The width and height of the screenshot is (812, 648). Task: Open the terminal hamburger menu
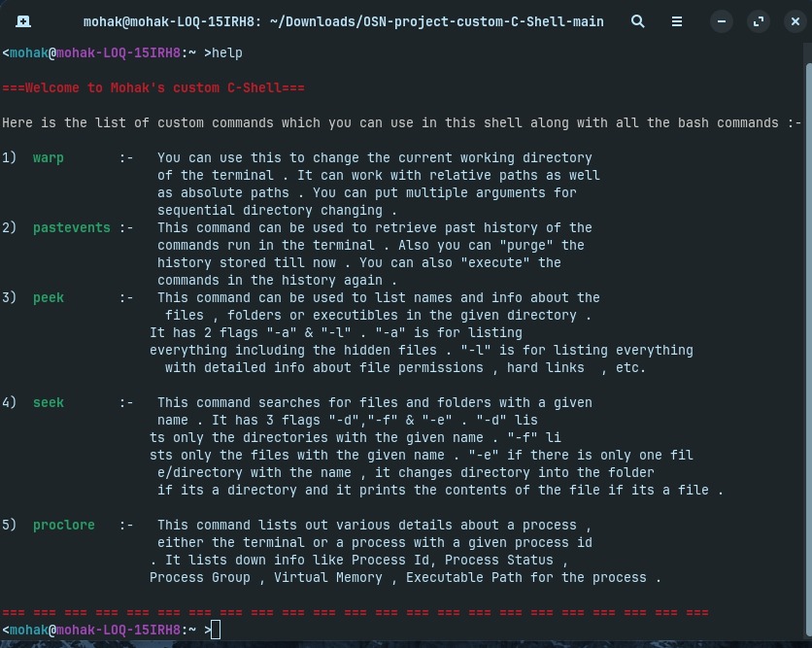coord(676,20)
